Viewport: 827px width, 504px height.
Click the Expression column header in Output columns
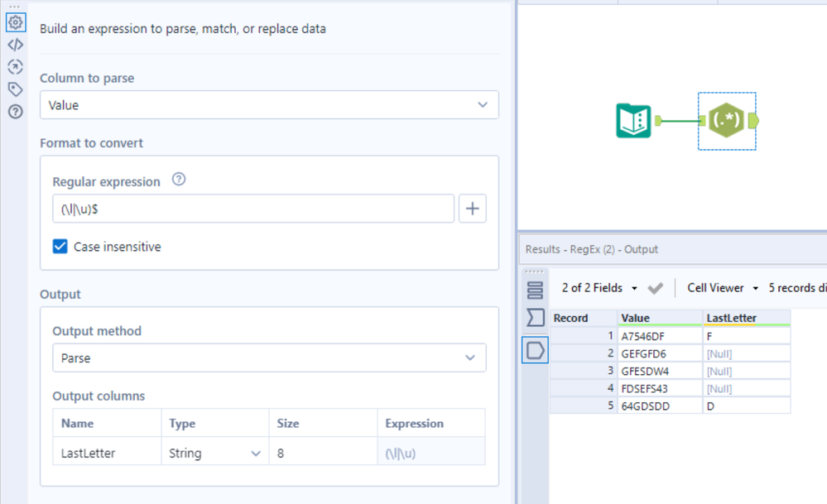[x=431, y=424]
